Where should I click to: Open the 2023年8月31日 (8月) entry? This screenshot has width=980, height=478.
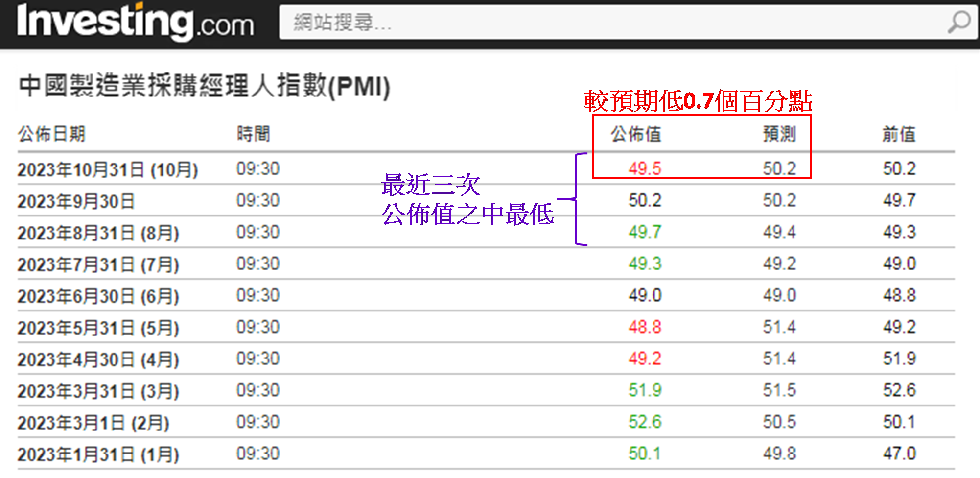coord(98,233)
